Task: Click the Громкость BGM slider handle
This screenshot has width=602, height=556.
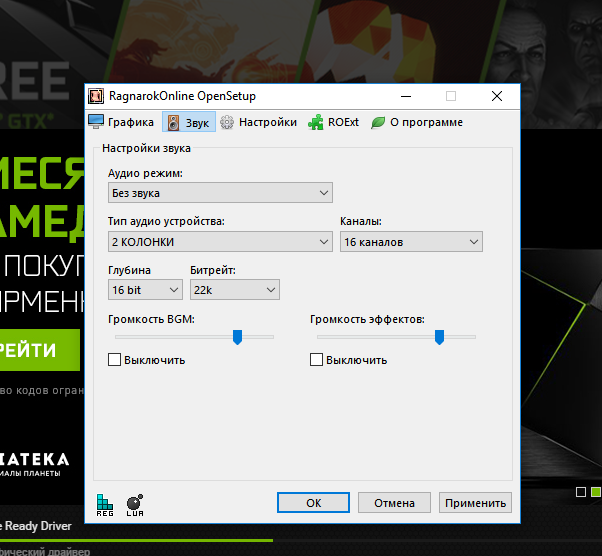Action: click(x=237, y=337)
